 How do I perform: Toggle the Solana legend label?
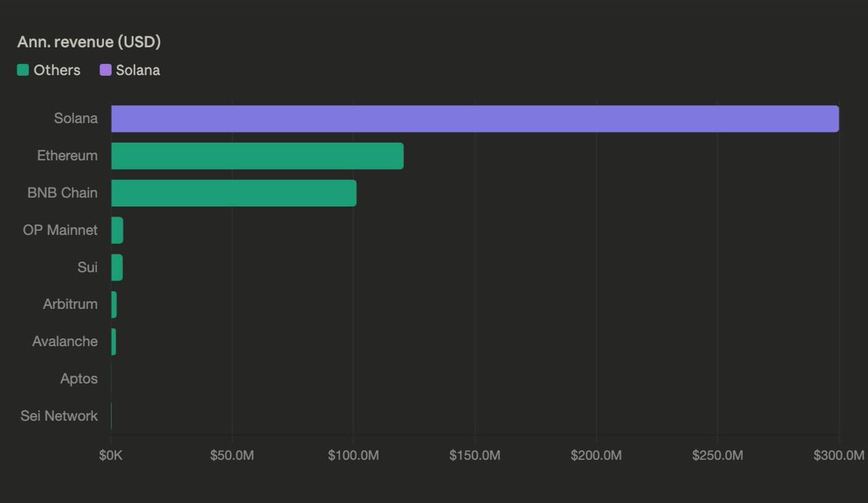point(138,70)
